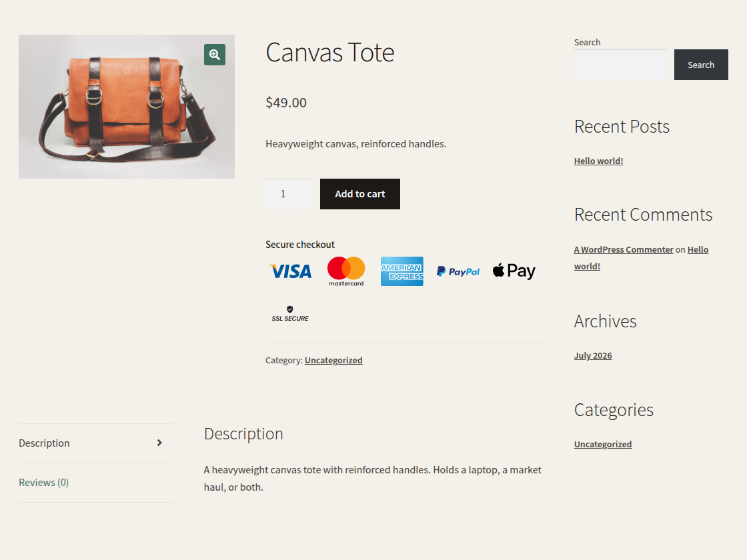The height and width of the screenshot is (560, 747).
Task: Click the SSL Secure shield badge
Action: coord(290,314)
